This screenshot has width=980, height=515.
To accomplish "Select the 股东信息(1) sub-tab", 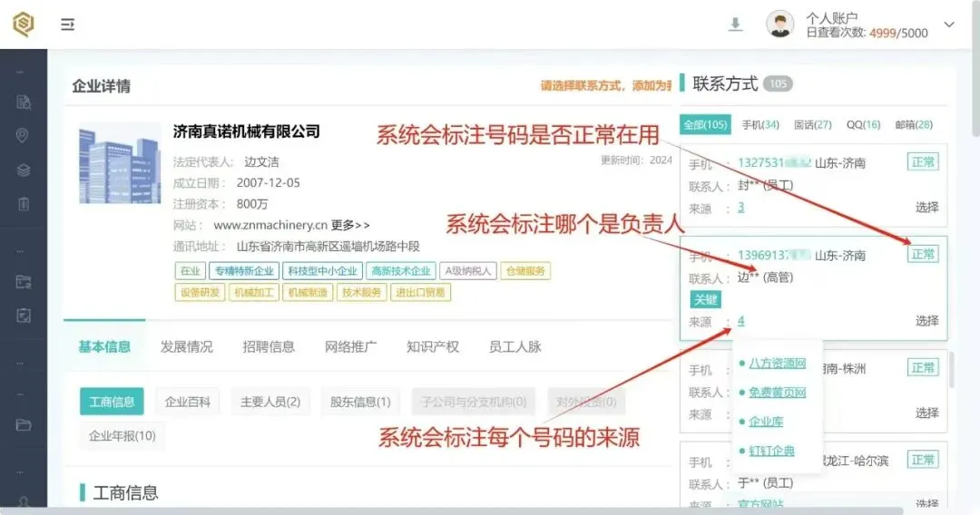I will pyautogui.click(x=360, y=402).
